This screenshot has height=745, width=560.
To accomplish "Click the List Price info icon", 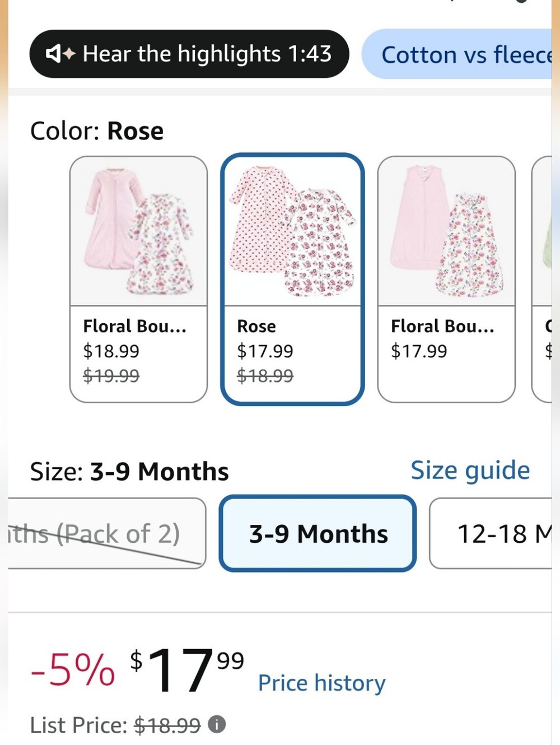I will 217,724.
